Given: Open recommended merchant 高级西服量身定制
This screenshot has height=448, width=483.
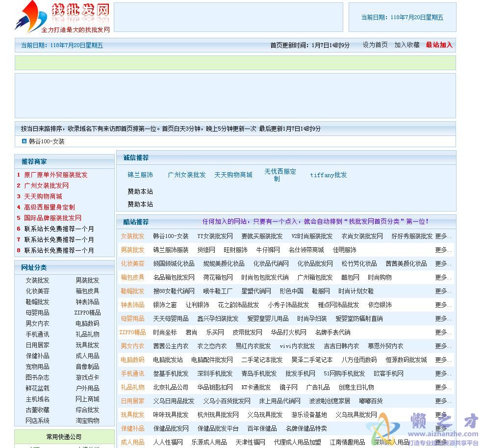Looking at the screenshot, I should pyautogui.click(x=50, y=207).
